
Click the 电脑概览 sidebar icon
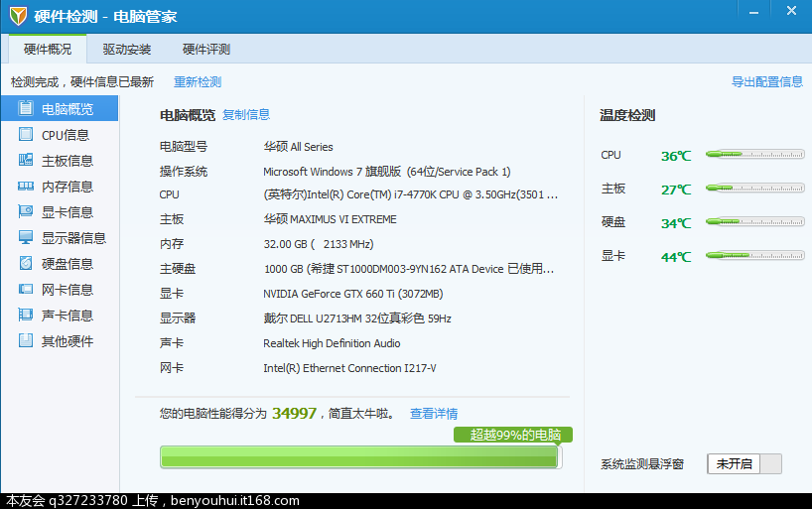[x=26, y=108]
